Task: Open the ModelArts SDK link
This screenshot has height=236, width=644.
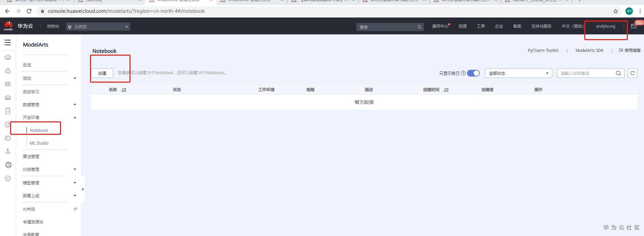Action: [x=589, y=51]
